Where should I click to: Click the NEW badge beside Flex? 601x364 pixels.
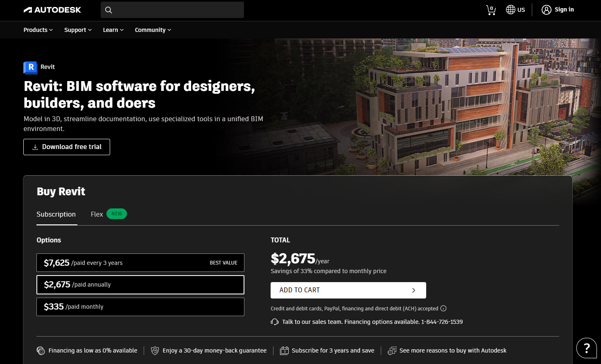[x=117, y=214]
